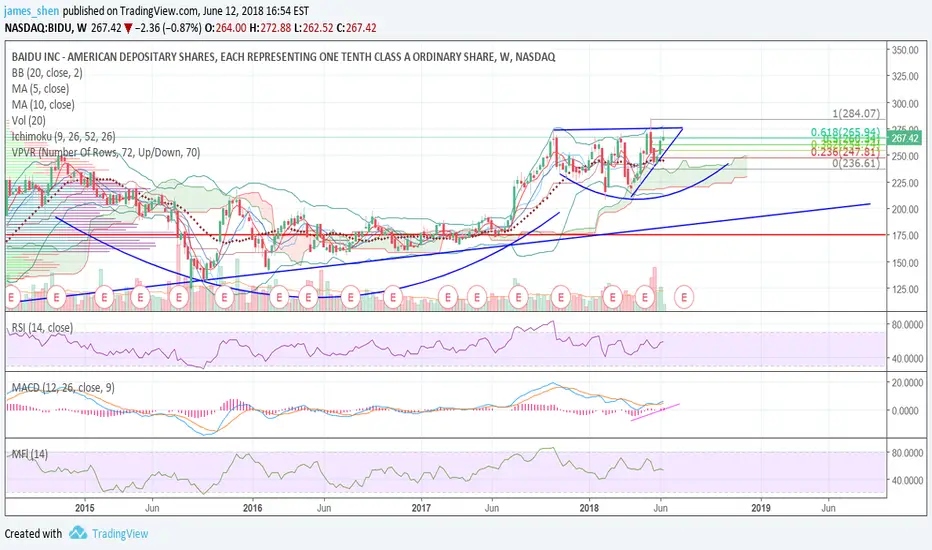Click the green 267.42 current price tag
Viewport: 932px width, 550px height.
pos(905,139)
